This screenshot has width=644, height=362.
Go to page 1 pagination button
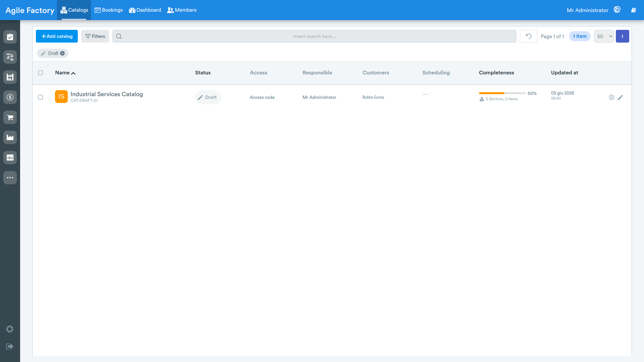(622, 36)
